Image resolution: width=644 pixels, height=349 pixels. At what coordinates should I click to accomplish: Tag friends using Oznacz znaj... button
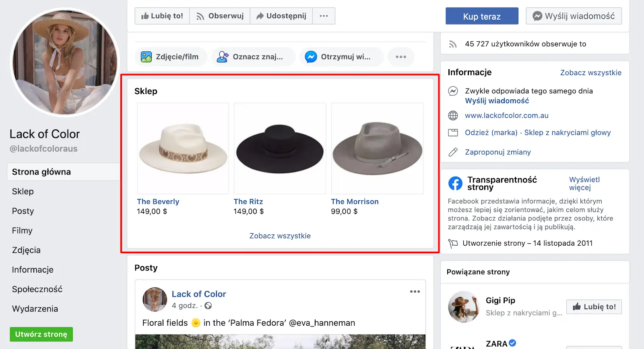(253, 57)
